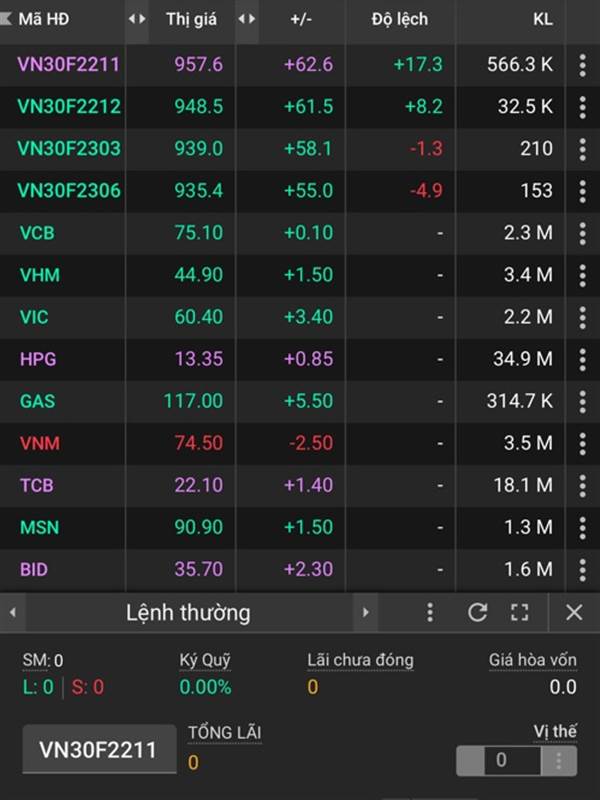Click collapse arrow left of Mã HĐ header
This screenshot has width=600, height=800.
tap(6, 19)
